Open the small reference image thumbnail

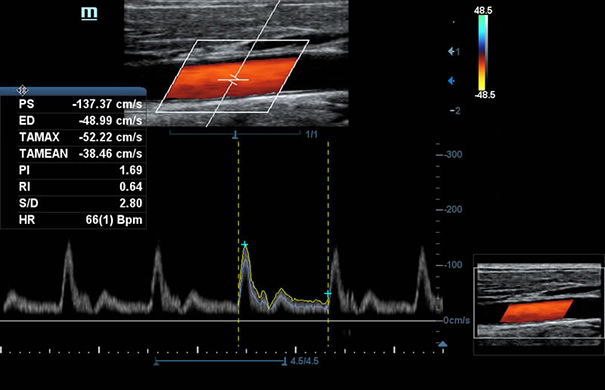(539, 304)
